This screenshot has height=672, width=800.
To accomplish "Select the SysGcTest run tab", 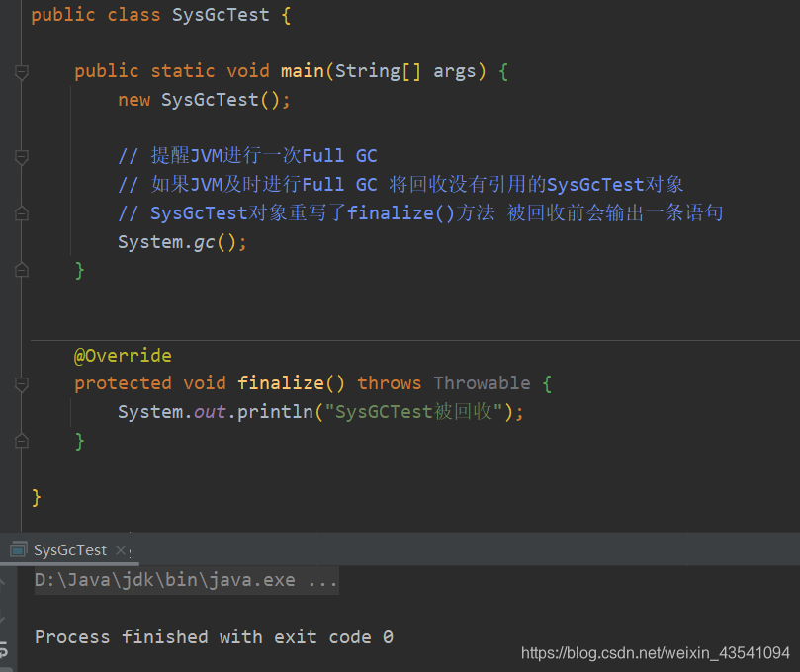I will (70, 550).
